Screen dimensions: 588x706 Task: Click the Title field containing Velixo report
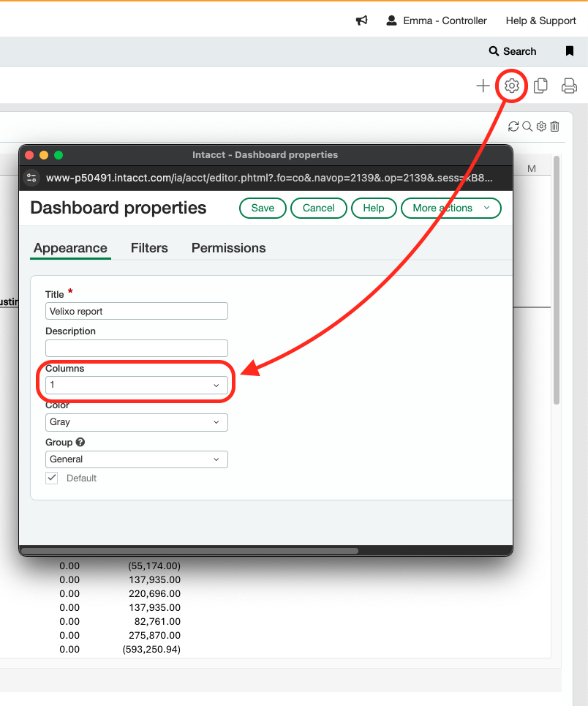[136, 311]
